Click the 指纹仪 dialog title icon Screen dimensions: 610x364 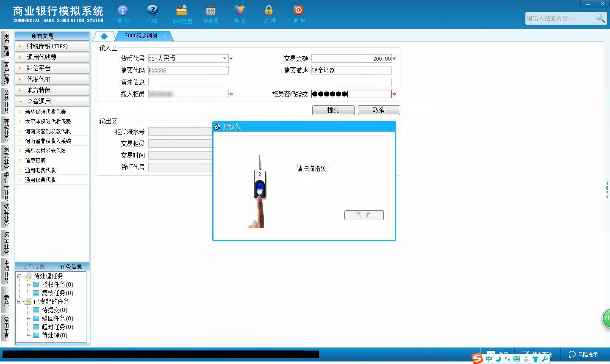pos(217,127)
